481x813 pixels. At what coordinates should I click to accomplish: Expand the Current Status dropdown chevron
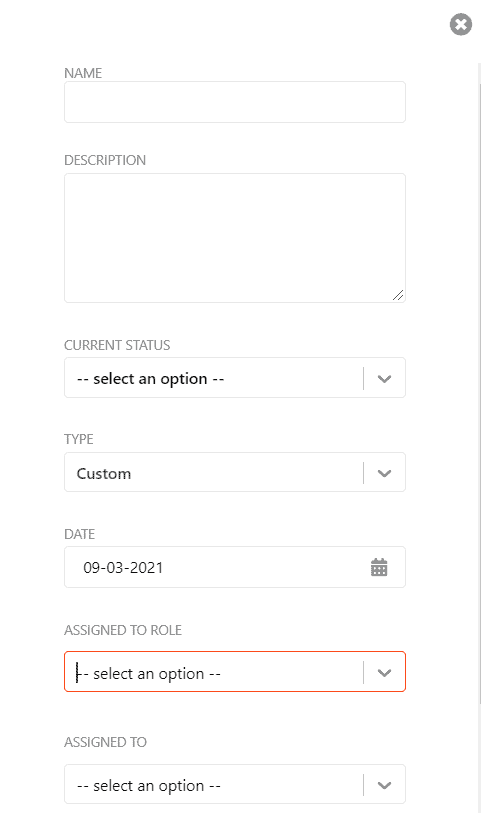click(x=384, y=379)
